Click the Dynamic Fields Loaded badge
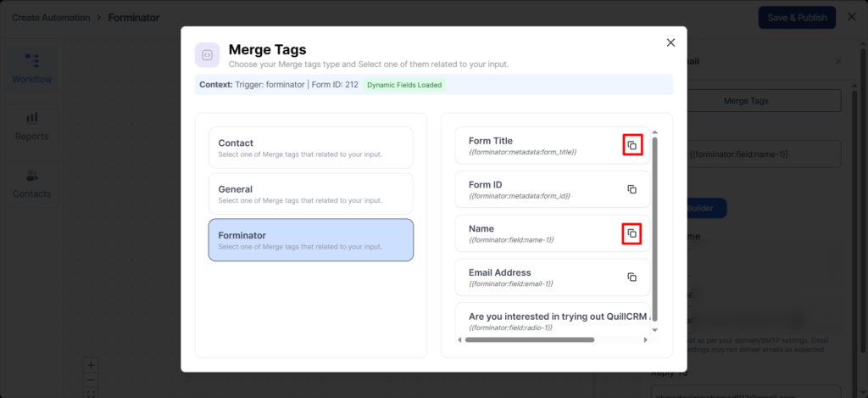This screenshot has height=398, width=868. (403, 85)
